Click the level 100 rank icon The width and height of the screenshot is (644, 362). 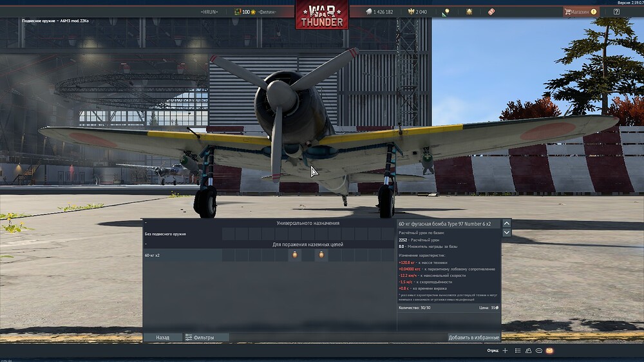point(245,12)
